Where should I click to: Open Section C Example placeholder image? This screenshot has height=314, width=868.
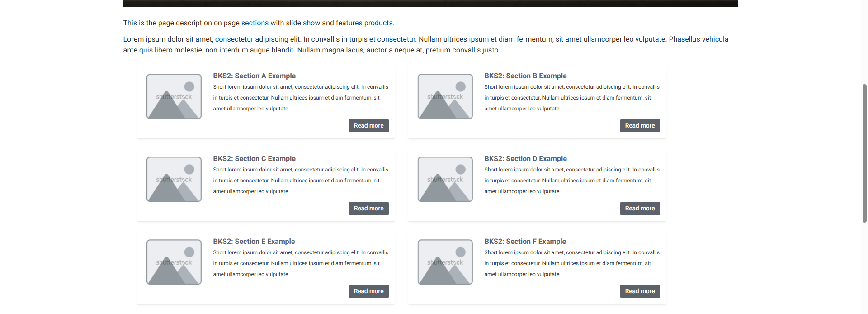[x=174, y=179]
